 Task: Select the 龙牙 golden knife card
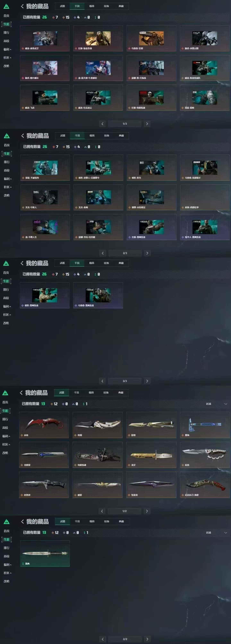151,455
